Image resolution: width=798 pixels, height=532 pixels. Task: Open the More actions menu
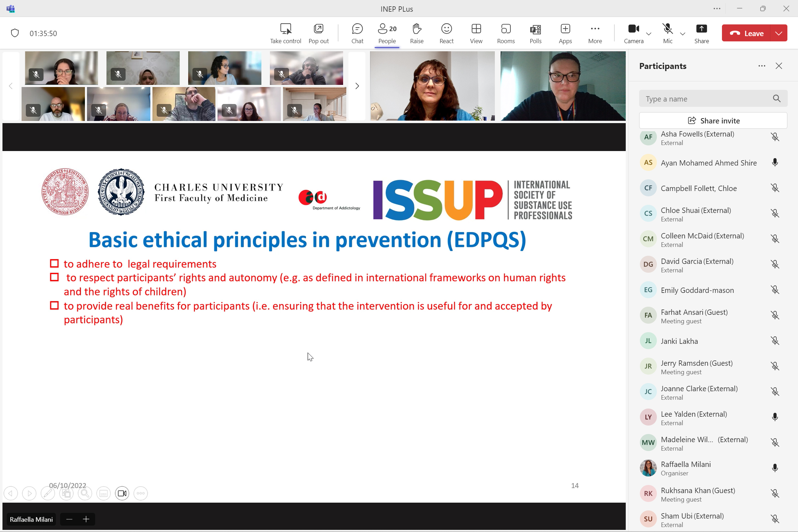595,33
